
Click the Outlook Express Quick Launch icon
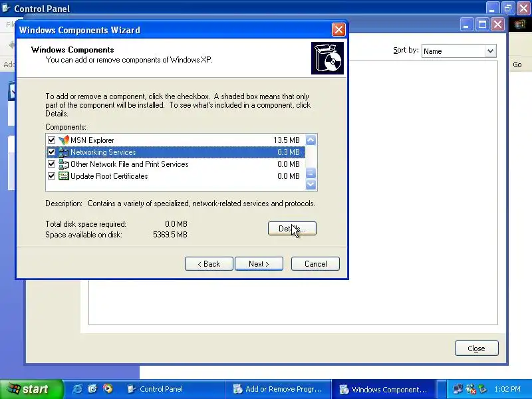(x=92, y=389)
